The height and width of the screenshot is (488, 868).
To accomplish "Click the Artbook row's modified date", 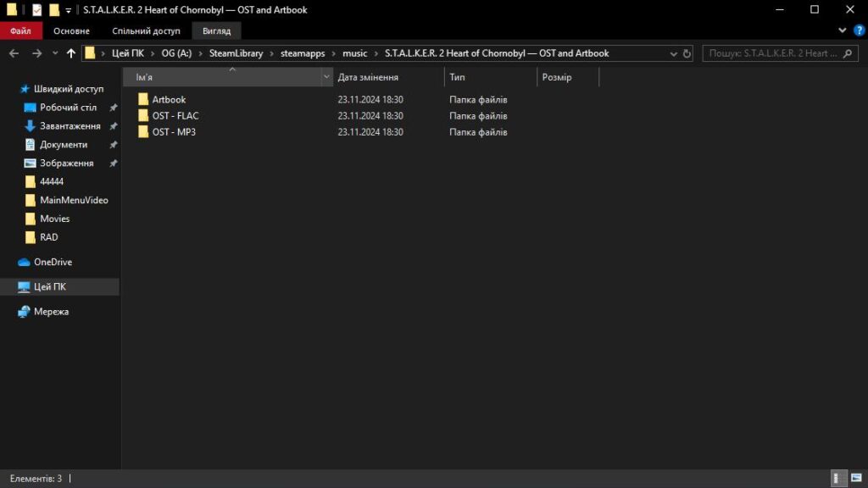I will [x=370, y=100].
